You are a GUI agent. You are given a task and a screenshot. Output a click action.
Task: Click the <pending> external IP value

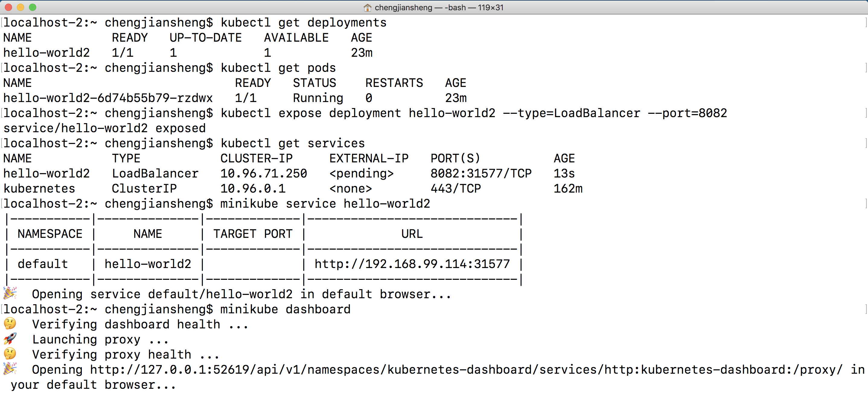[x=361, y=174]
